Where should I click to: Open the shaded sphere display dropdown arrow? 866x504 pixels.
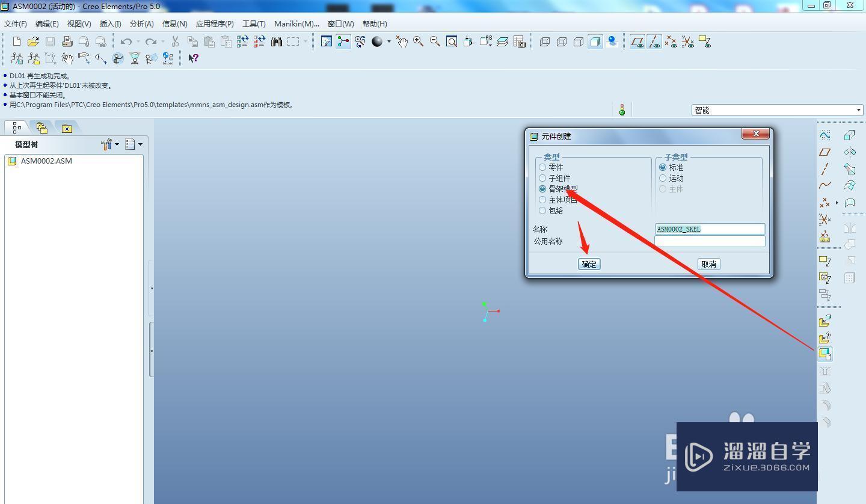pos(388,41)
